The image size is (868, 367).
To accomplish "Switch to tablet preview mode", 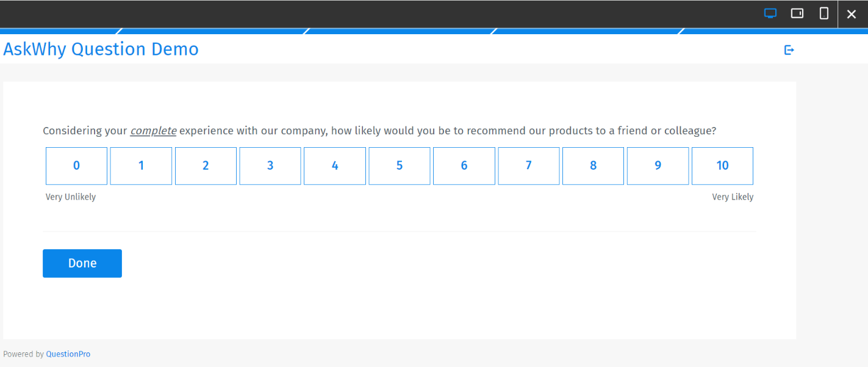I will coord(797,13).
